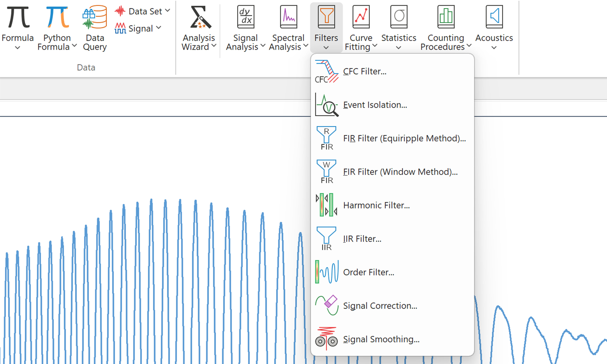607x364 pixels.
Task: Click the Acoustics label text
Action: 494,38
